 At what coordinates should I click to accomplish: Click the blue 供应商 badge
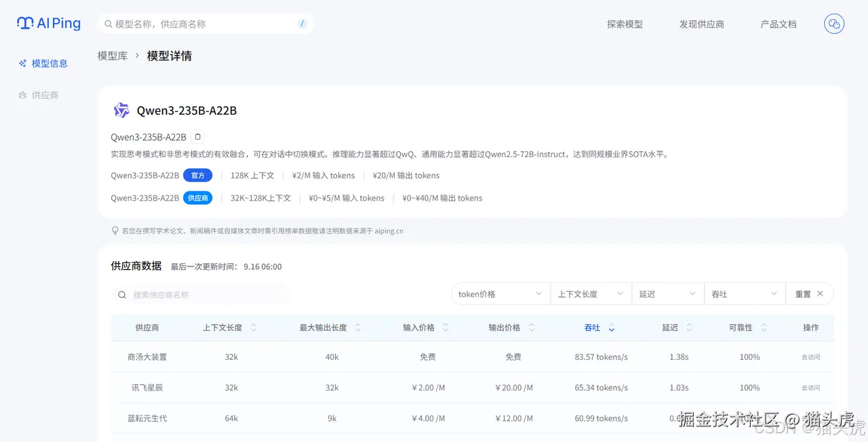(x=197, y=198)
